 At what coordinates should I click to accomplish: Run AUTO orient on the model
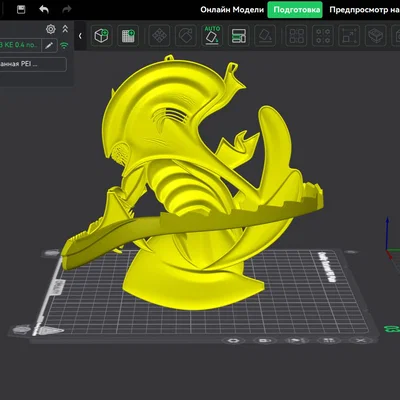tap(212, 35)
